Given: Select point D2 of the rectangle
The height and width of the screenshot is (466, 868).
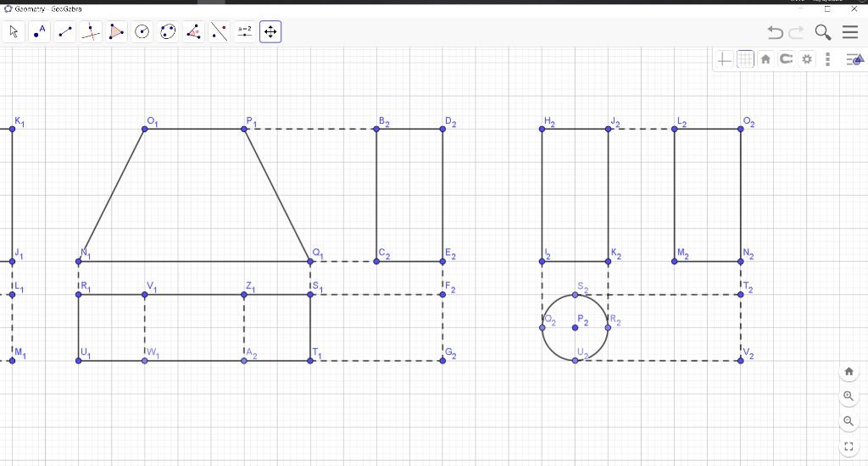Looking at the screenshot, I should point(442,129).
